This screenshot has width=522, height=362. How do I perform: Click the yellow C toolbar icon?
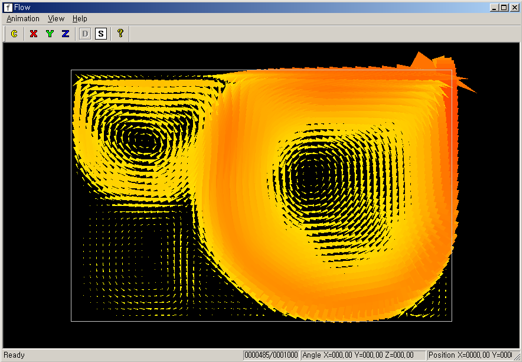click(14, 34)
